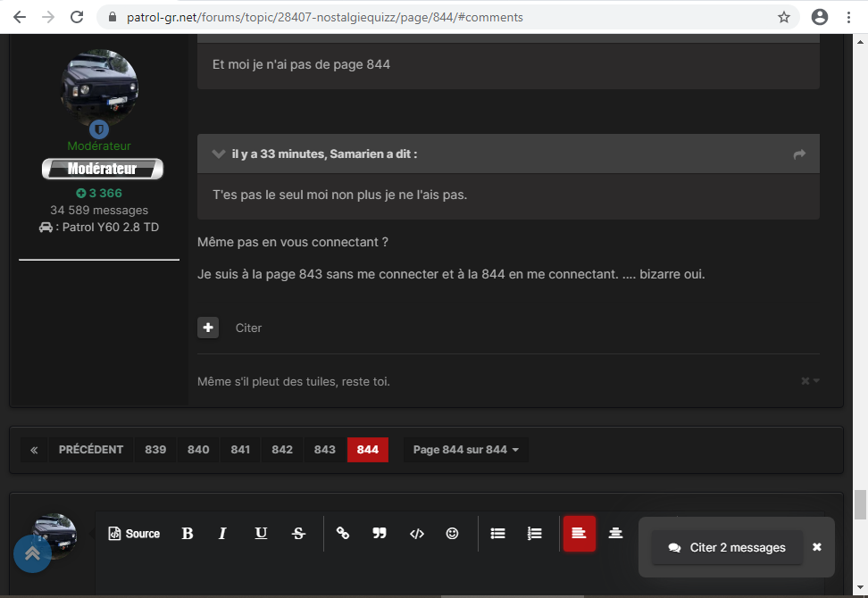Go to page 840
Image resolution: width=868 pixels, height=598 pixels.
198,450
